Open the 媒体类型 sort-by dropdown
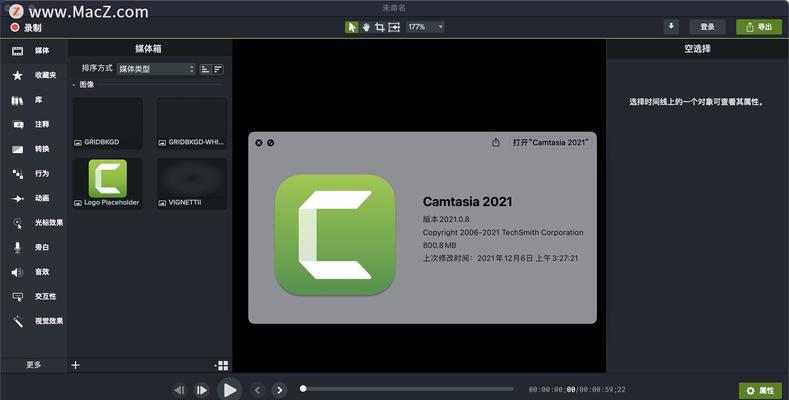 point(156,69)
